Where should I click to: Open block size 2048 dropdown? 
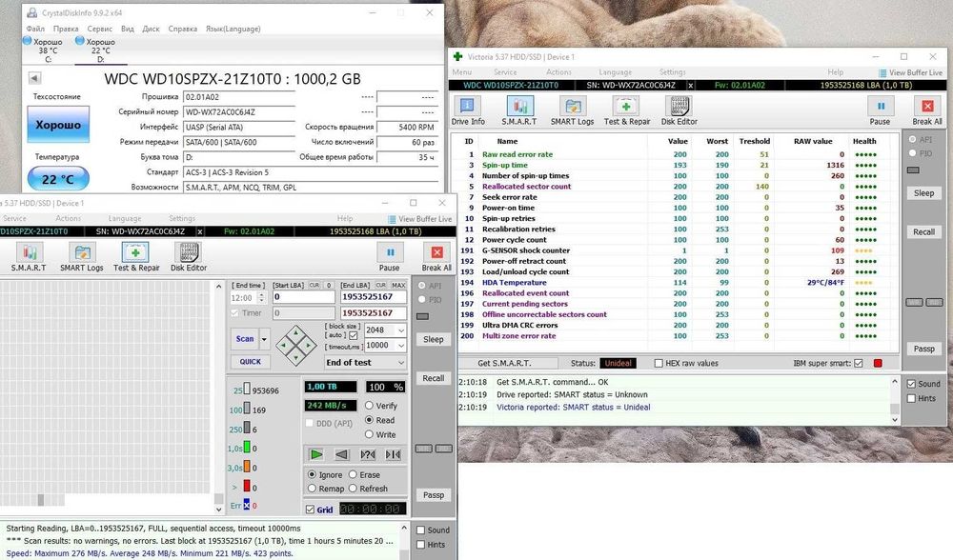point(401,330)
